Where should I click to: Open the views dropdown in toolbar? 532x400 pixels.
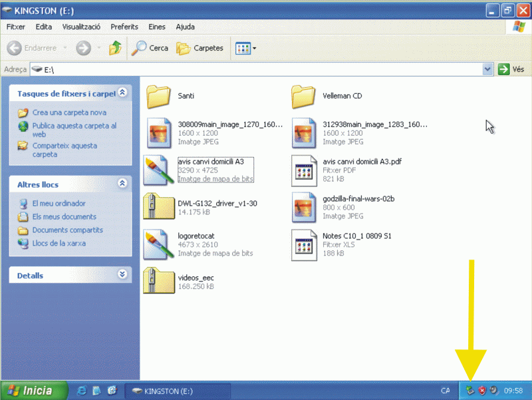click(x=245, y=48)
